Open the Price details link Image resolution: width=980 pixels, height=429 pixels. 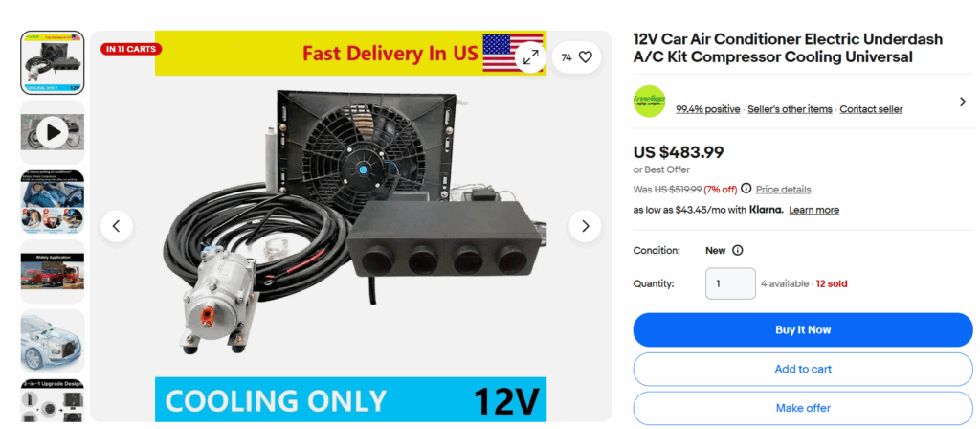pos(783,190)
